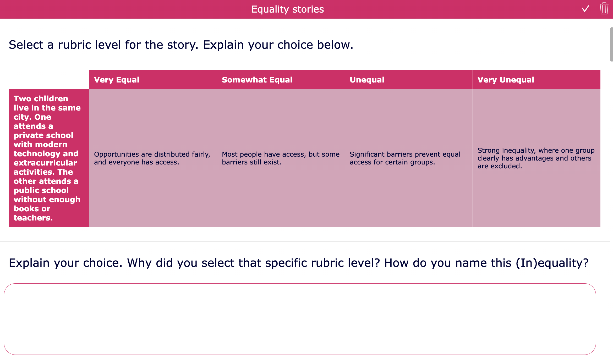The width and height of the screenshot is (613, 364).
Task: Click the "Equality stories" title bar
Action: coord(288,9)
